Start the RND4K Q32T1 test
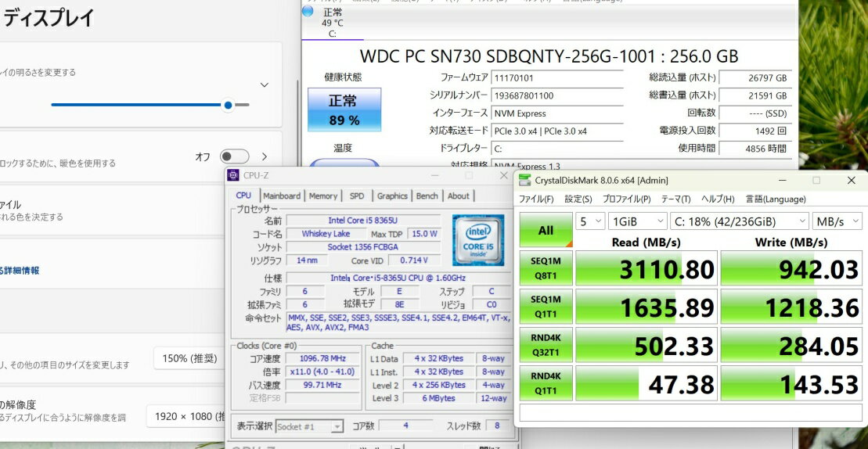This screenshot has height=449, width=868. click(546, 346)
